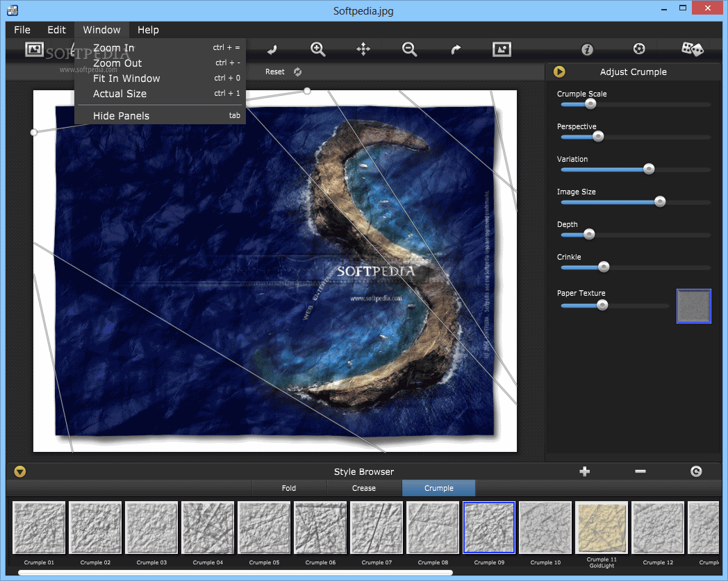The height and width of the screenshot is (581, 728).
Task: Click the zoom in magnifier icon
Action: click(317, 49)
